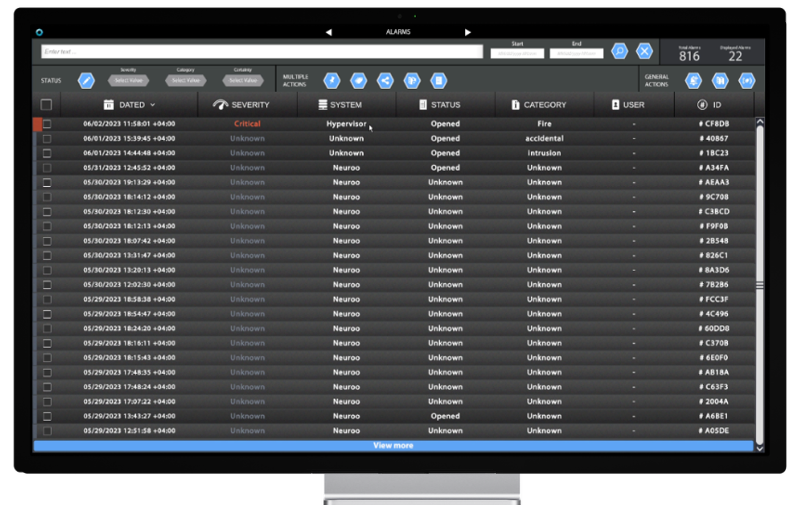
Task: Open the tag action in Multiple Actions
Action: point(359,81)
